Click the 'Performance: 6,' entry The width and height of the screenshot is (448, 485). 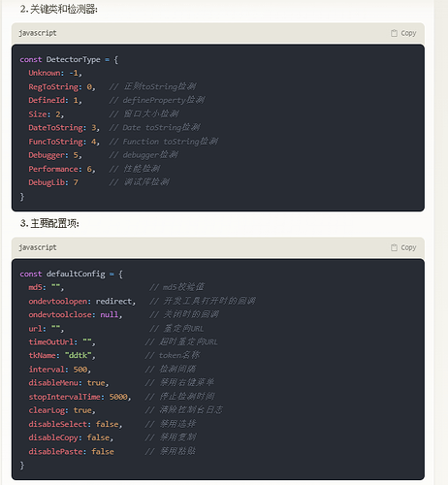[x=62, y=170]
